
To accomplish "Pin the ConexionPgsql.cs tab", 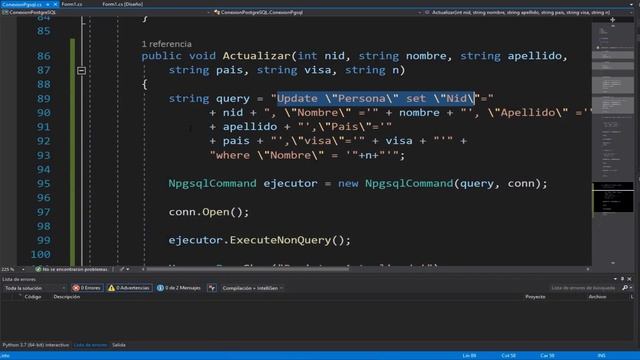I will (x=47, y=4).
